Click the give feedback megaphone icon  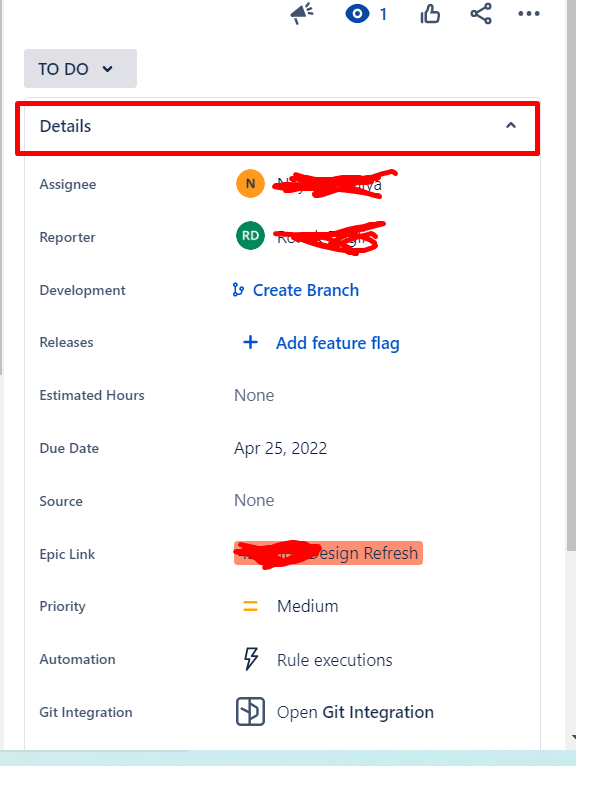click(302, 14)
